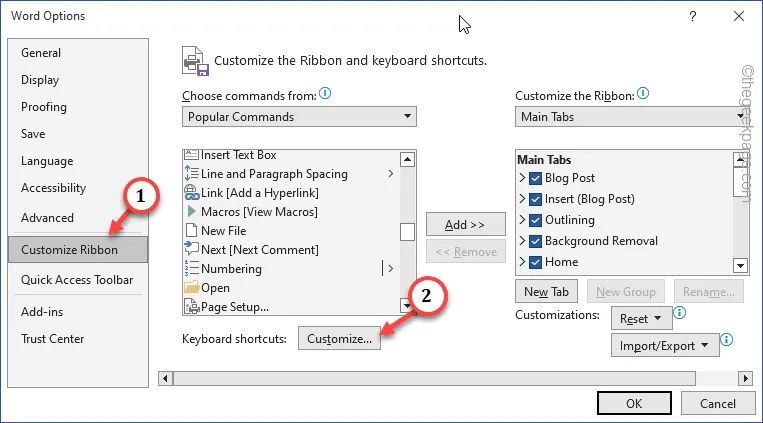Click horizontal scrollbar right arrow
This screenshot has height=423, width=763.
pos(745,378)
